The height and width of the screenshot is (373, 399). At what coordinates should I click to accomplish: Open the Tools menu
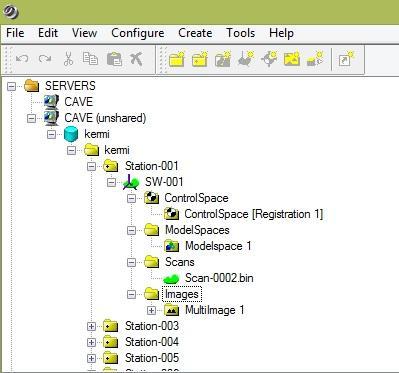coord(240,33)
